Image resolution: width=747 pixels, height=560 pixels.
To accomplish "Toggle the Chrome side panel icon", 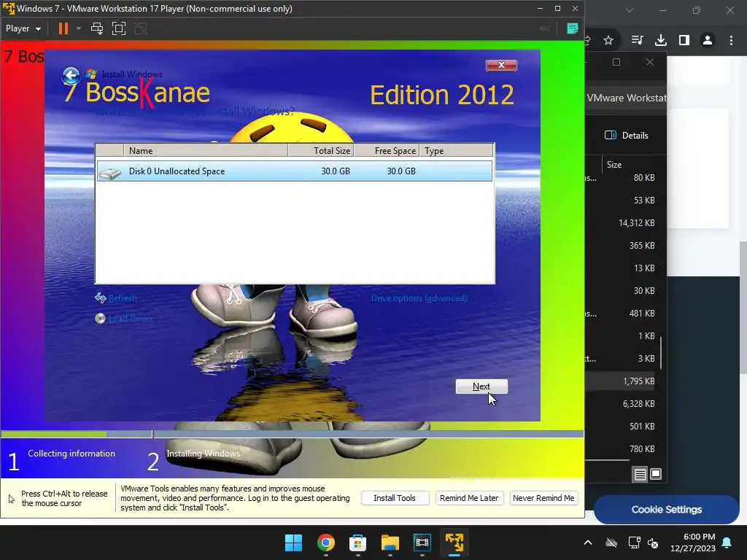I will 684,41.
